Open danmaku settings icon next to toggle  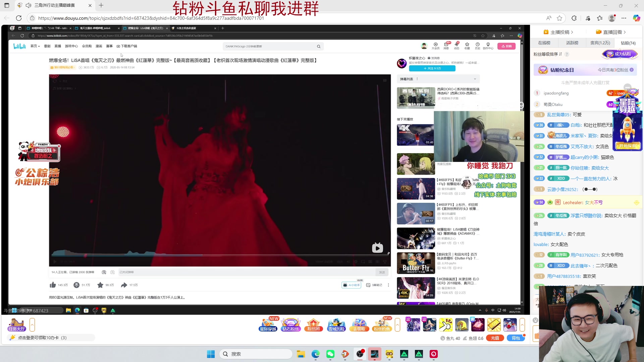[x=113, y=272]
